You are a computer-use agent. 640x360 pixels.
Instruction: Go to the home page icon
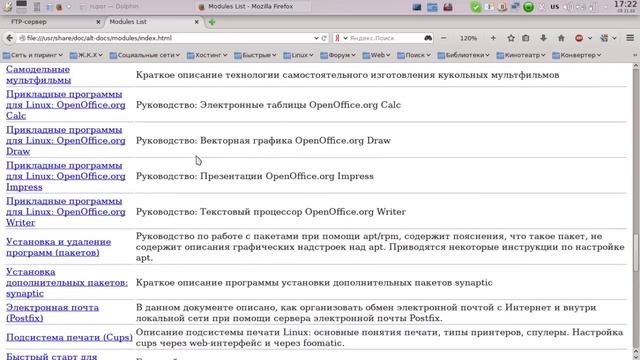[x=561, y=38]
